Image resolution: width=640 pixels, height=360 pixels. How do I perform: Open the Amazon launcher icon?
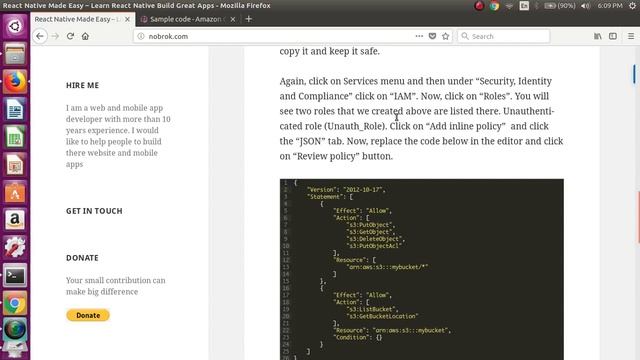[15, 220]
